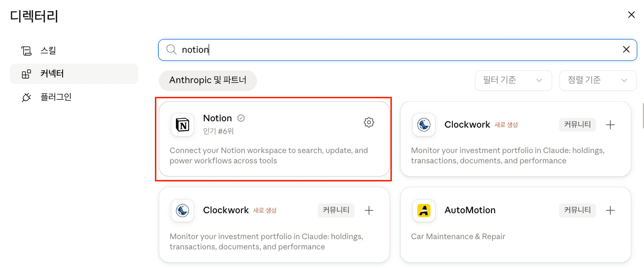Toggle the Anthropic 및 파트너 filter chip
Screen dimensions: 644x268
(208, 80)
